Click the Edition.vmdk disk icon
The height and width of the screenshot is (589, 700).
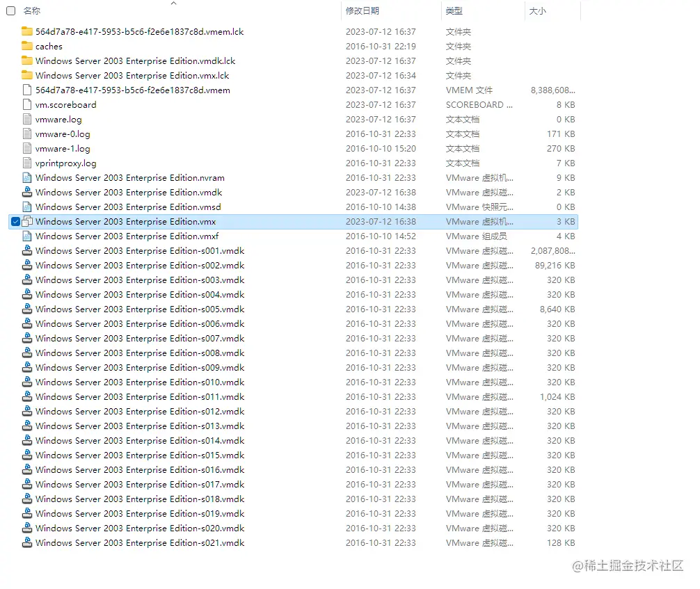tap(27, 192)
